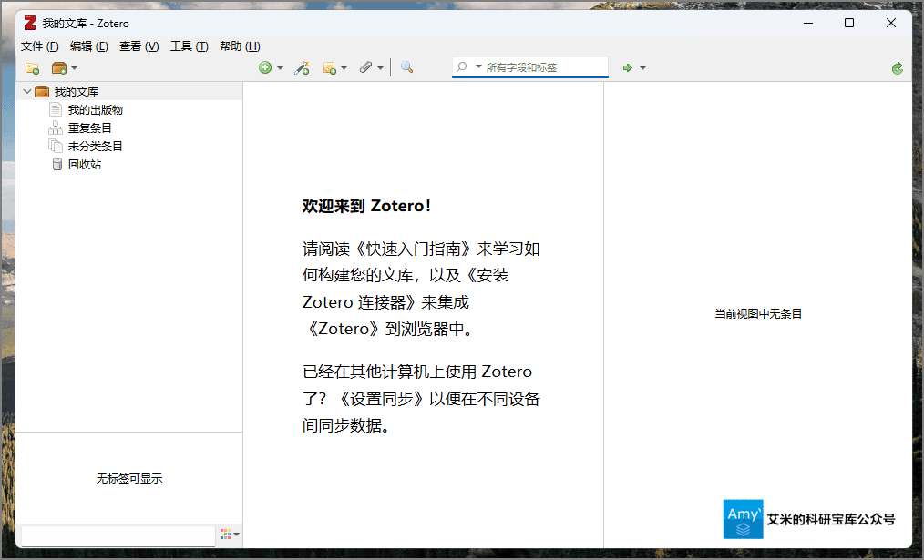Viewport: 924px width, 560px height.
Task: Collapse the 我的文库 tree with its chevron
Action: click(26, 91)
